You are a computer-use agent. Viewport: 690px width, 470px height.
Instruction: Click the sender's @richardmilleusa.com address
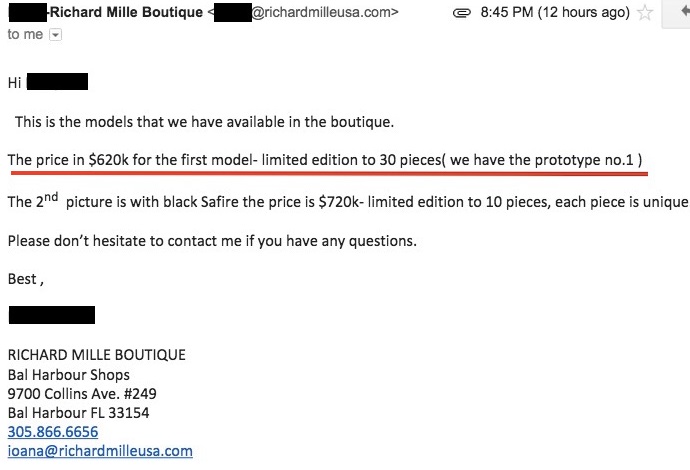[325, 12]
